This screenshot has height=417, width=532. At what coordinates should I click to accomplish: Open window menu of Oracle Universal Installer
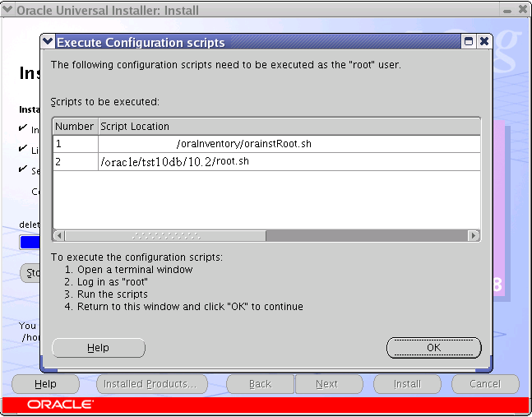pyautogui.click(x=7, y=10)
